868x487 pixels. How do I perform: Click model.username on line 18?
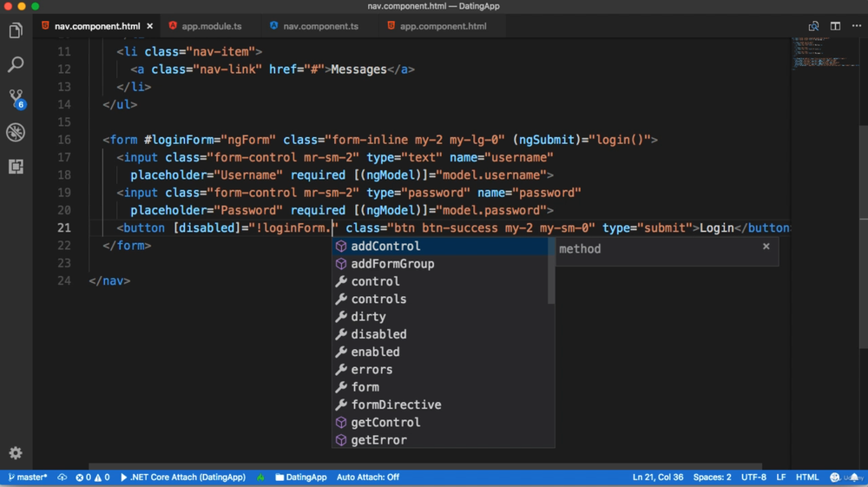491,175
